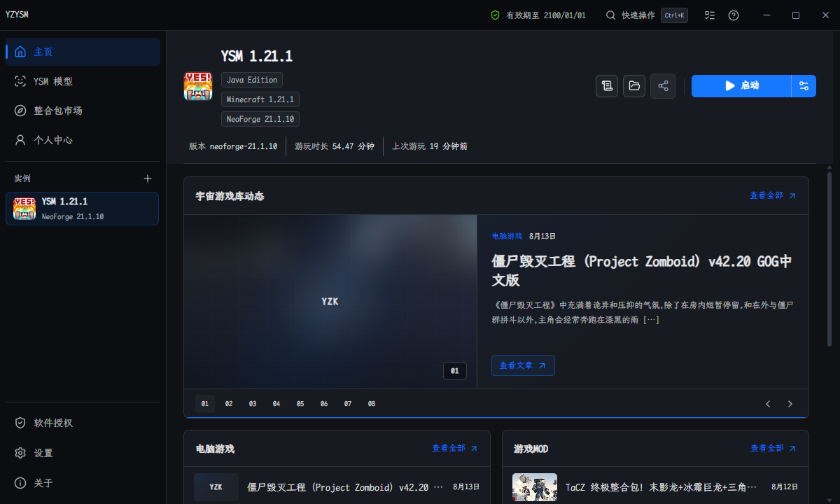Click the NeoForge 21.1.10 tag
Screen dimensions: 840x504
tap(260, 119)
